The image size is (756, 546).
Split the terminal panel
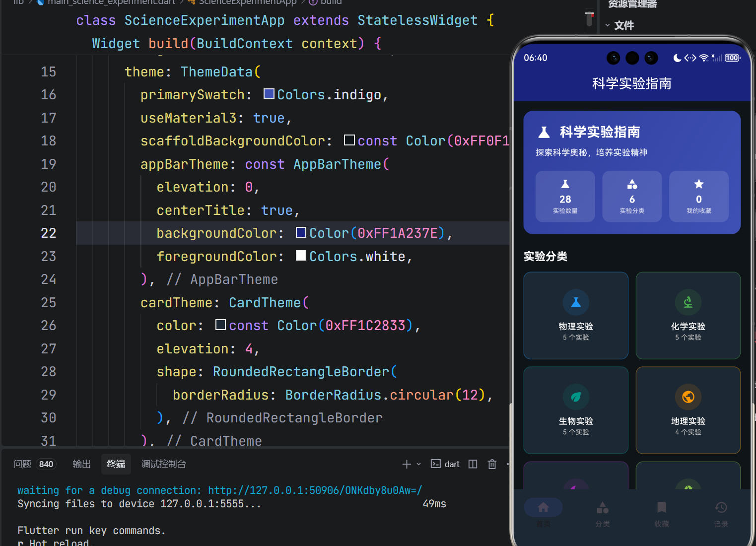(x=473, y=464)
